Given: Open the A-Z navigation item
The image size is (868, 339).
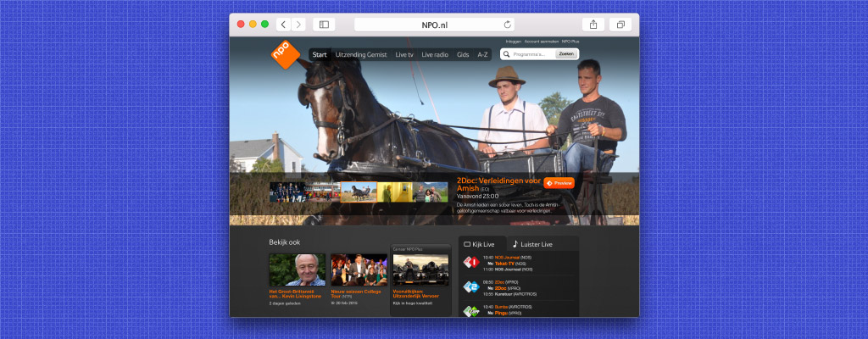Looking at the screenshot, I should (x=482, y=55).
